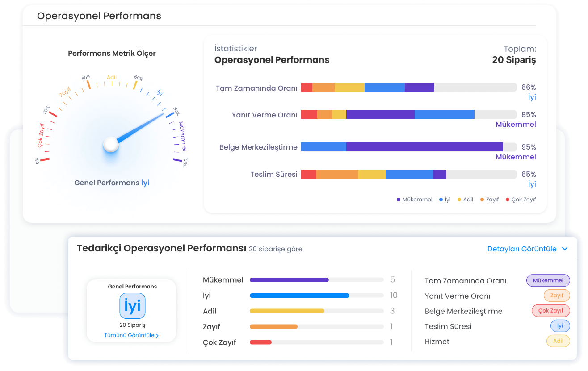Click the Zayıf tag beside Yanıt Verme Oranı
588x371 pixels.
(557, 296)
